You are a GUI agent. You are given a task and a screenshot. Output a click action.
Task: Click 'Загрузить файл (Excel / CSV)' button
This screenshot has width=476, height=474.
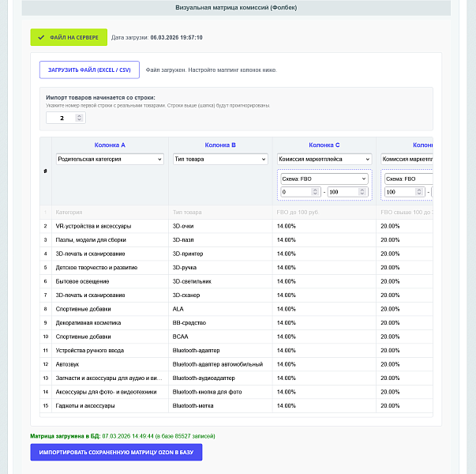(x=89, y=70)
